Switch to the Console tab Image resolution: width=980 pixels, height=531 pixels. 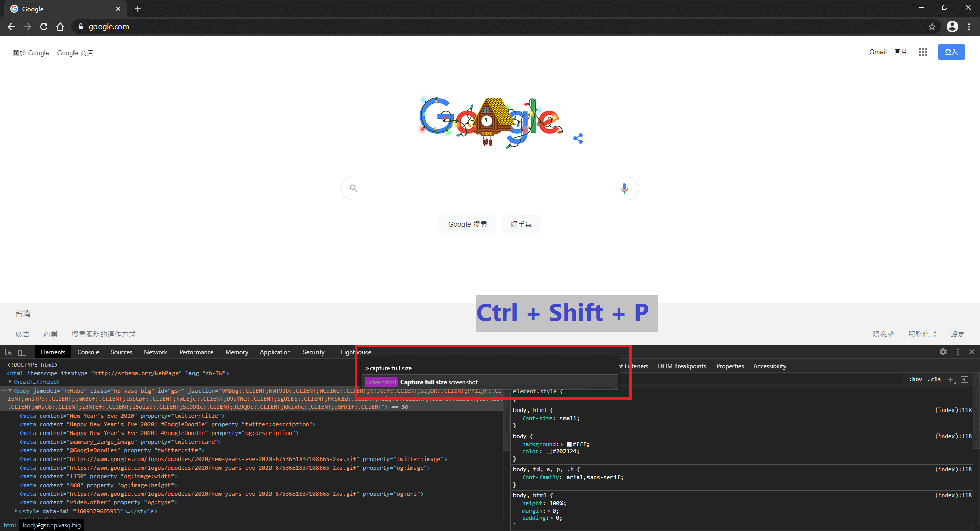coord(88,352)
